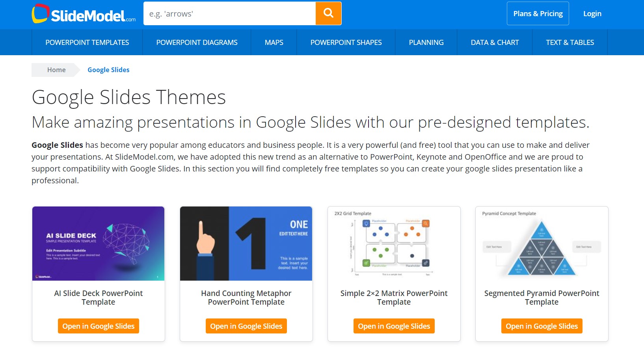644x350 pixels.
Task: Open the 2x2 Grid Template thumbnail
Action: (394, 244)
